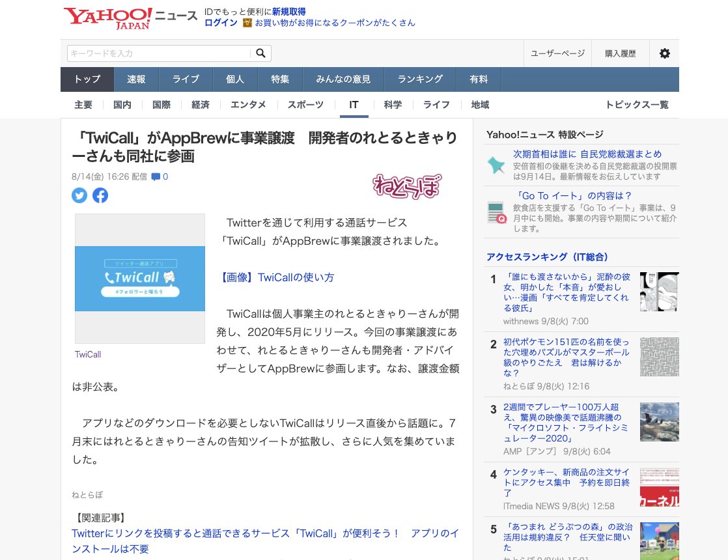
Task: Open the トップ main tab
Action: [x=87, y=79]
